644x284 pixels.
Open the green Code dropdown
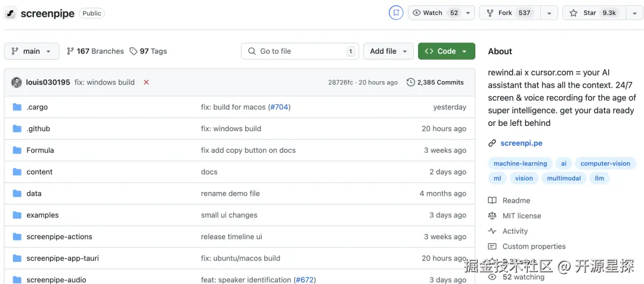pyautogui.click(x=446, y=51)
